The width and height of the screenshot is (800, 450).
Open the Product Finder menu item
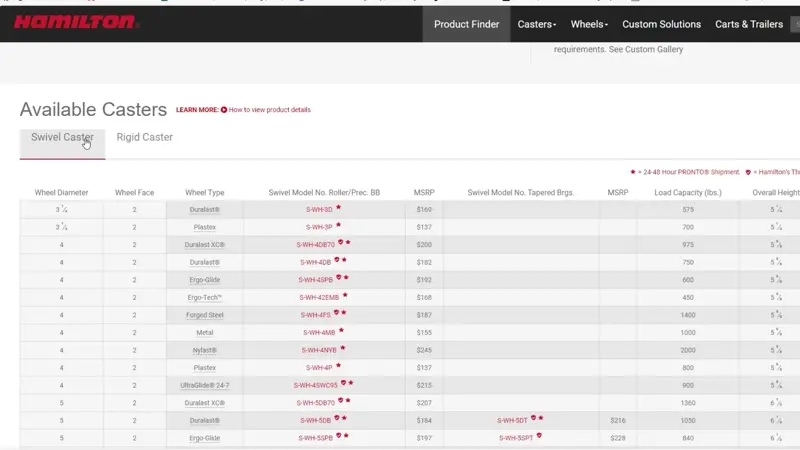[x=466, y=24]
